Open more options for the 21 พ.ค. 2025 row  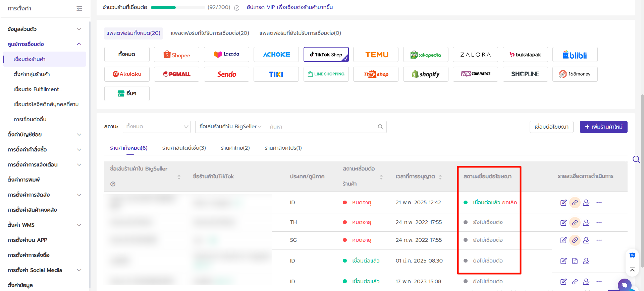[x=599, y=203]
